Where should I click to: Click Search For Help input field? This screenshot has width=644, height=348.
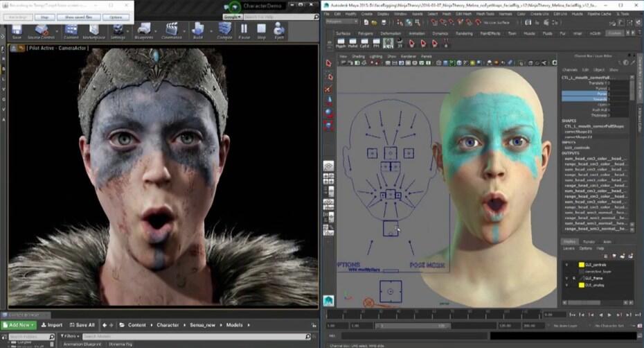click(278, 17)
